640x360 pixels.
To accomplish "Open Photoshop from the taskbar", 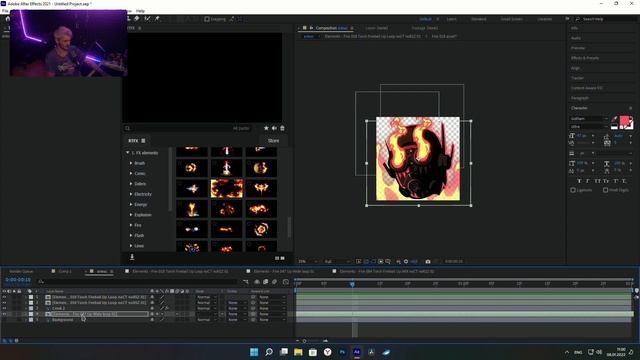I will 342,352.
